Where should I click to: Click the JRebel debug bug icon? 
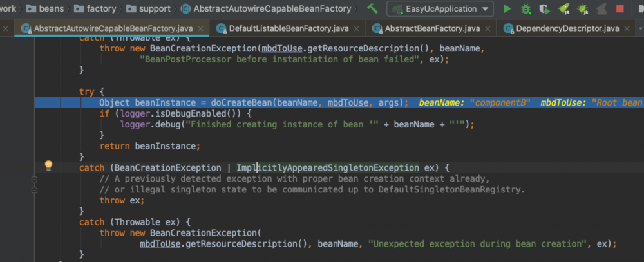583,9
